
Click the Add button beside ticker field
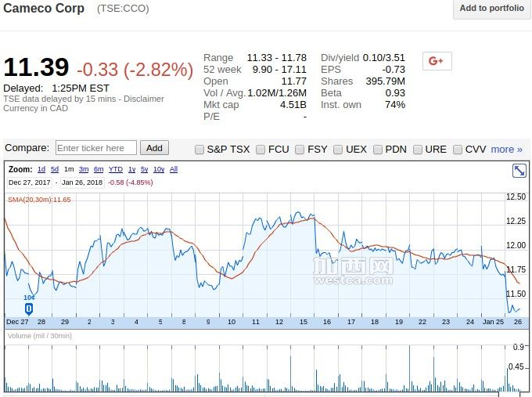pyautogui.click(x=154, y=148)
